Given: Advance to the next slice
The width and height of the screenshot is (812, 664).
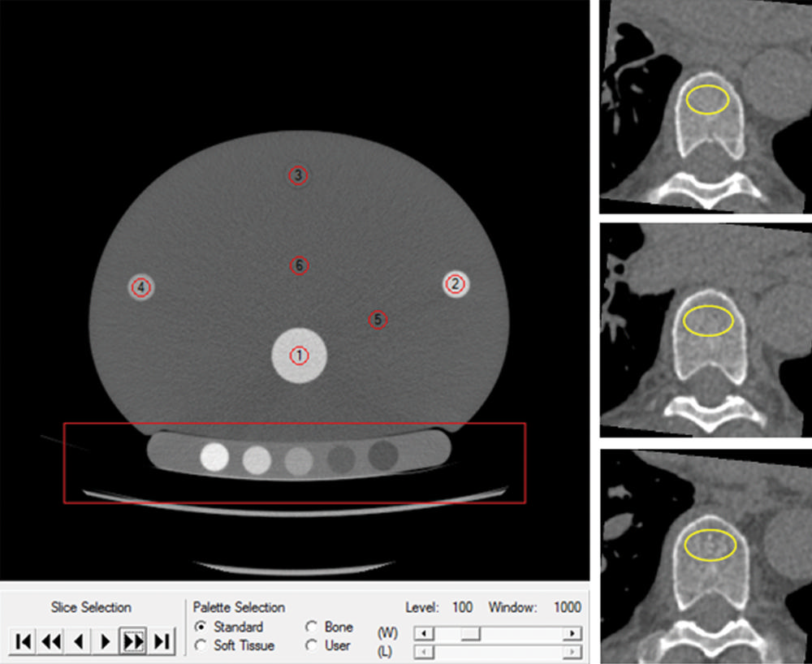Looking at the screenshot, I should tap(106, 641).
